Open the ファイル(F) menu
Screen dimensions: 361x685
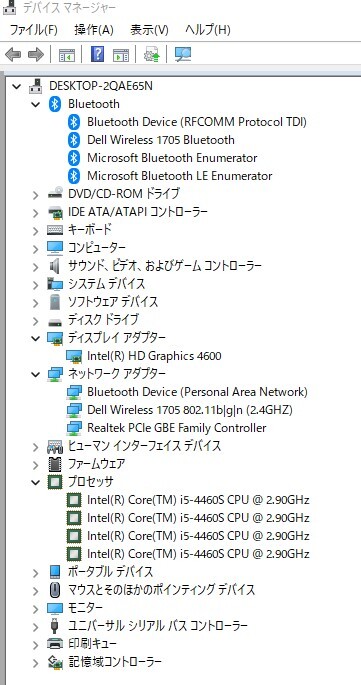(x=34, y=30)
